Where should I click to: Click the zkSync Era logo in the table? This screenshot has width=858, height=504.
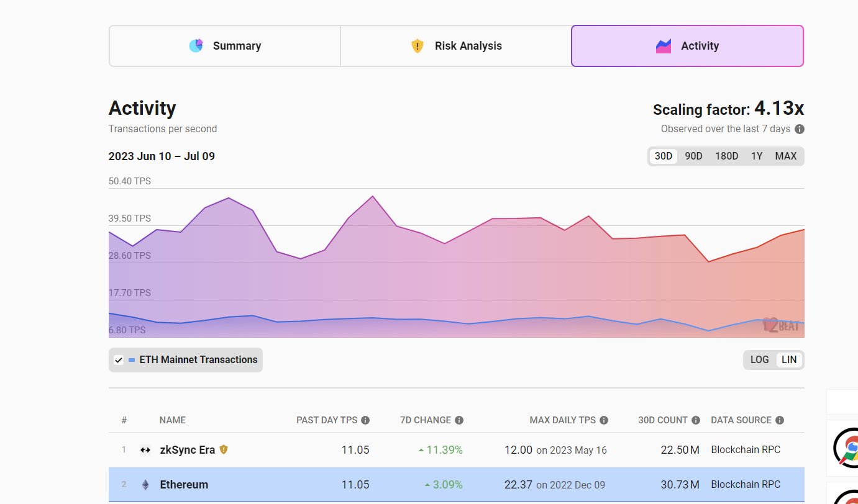tap(145, 449)
